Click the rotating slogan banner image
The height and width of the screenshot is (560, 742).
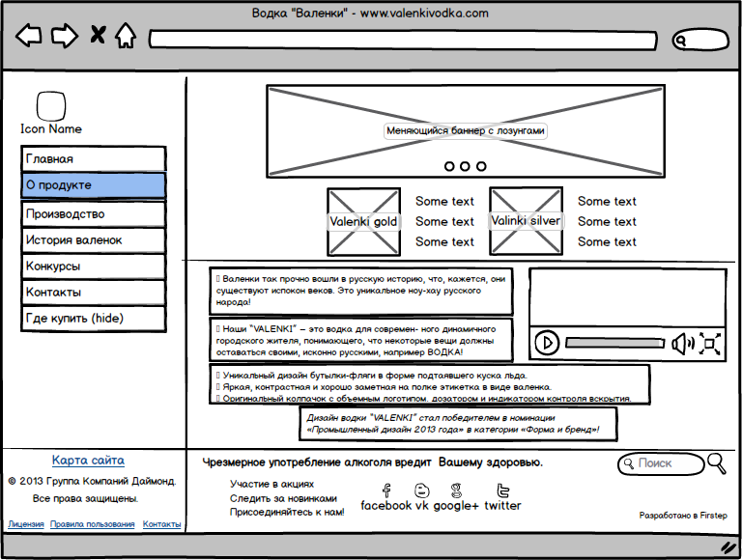coord(466,131)
